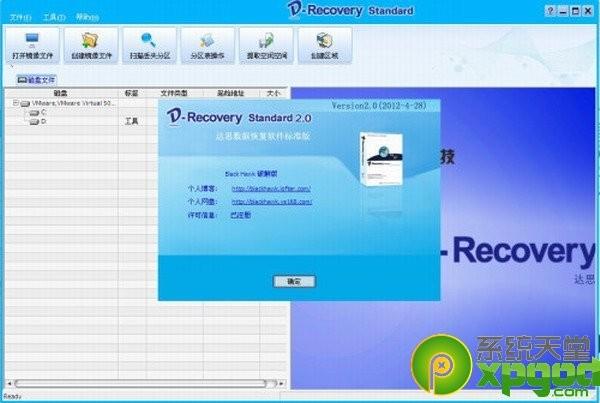Open the partition table operations tool
600x403 pixels.
pos(208,46)
